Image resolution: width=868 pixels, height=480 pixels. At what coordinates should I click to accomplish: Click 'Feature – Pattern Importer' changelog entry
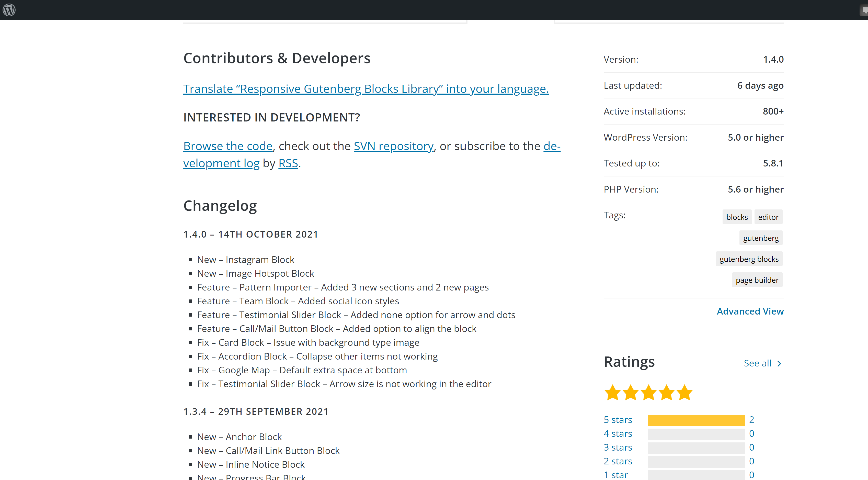coord(343,287)
